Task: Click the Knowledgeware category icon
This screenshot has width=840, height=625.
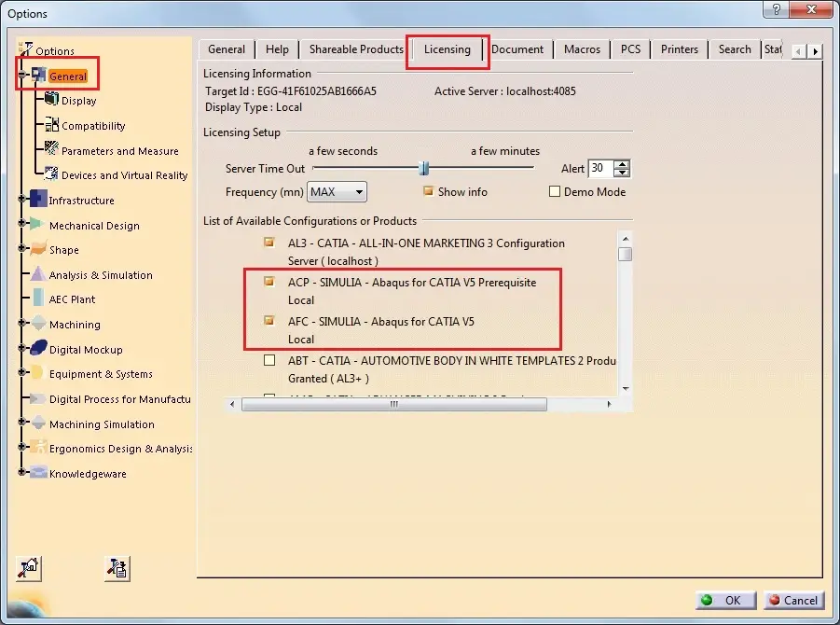Action: 38,472
